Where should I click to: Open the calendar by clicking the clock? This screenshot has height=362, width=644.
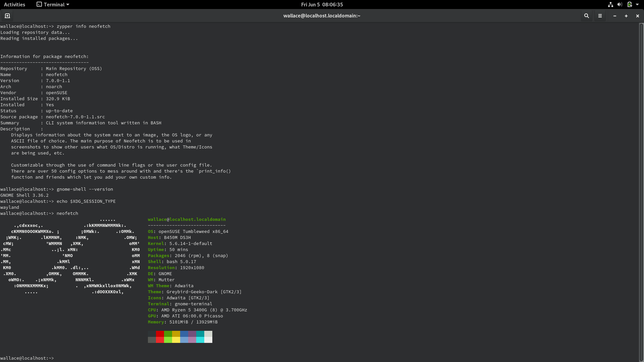pos(322,4)
